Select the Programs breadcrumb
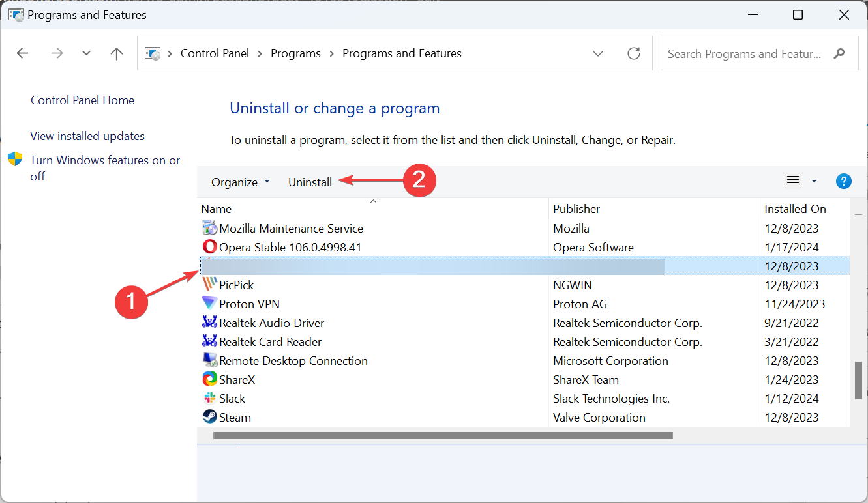 pyautogui.click(x=295, y=53)
